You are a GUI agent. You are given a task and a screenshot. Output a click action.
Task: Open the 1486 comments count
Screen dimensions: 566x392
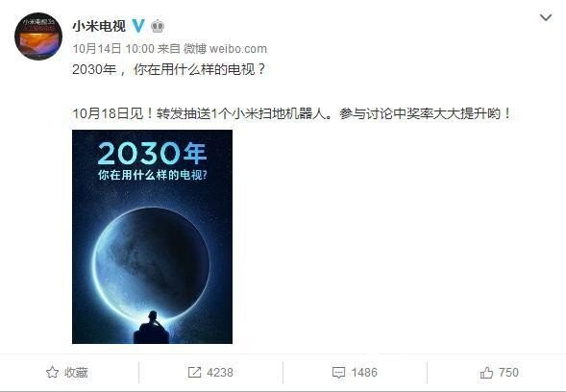click(x=364, y=373)
